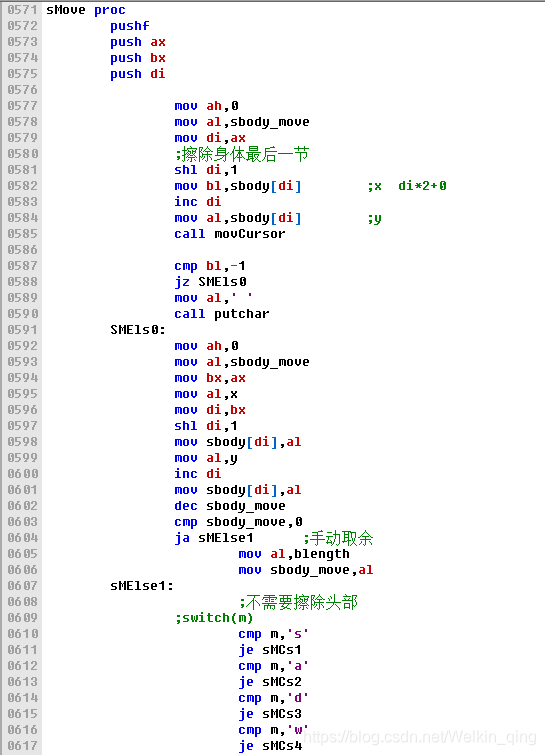The height and width of the screenshot is (755, 545).
Task: Click "cmp m,'s'" instruction
Action: [x=273, y=634]
